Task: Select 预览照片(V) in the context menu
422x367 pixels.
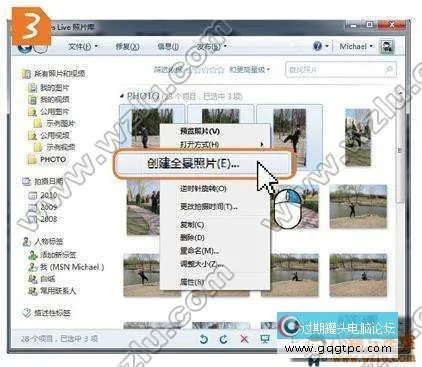Action: 200,131
